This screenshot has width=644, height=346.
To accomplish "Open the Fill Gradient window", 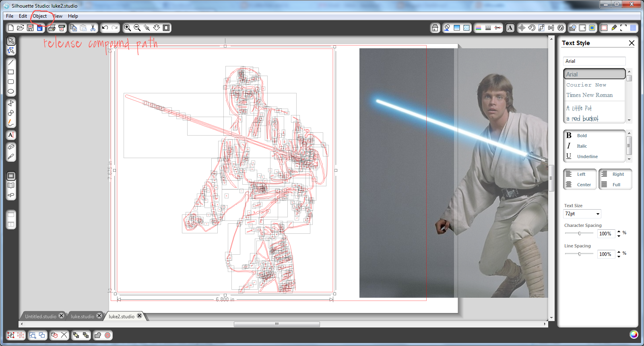I will pyautogui.click(x=457, y=28).
